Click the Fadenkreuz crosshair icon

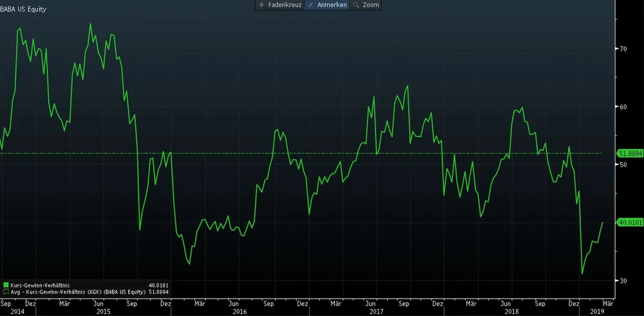(261, 5)
